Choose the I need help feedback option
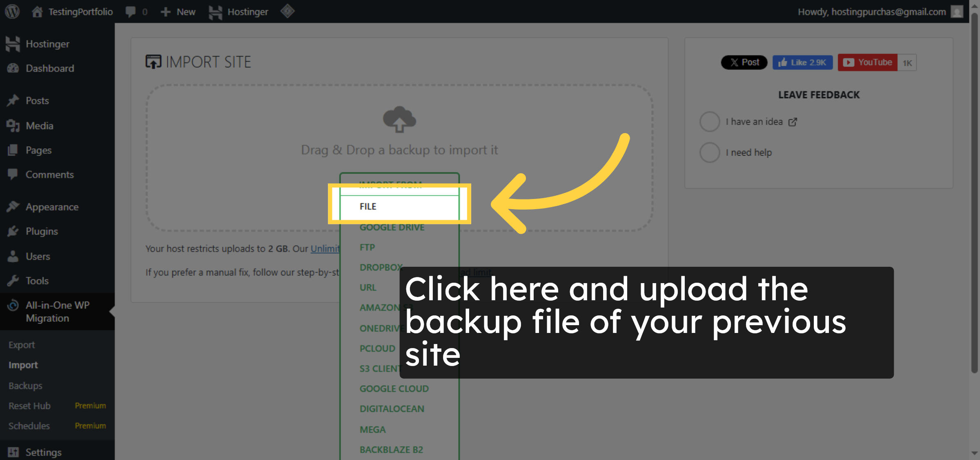The width and height of the screenshot is (980, 460). [709, 152]
